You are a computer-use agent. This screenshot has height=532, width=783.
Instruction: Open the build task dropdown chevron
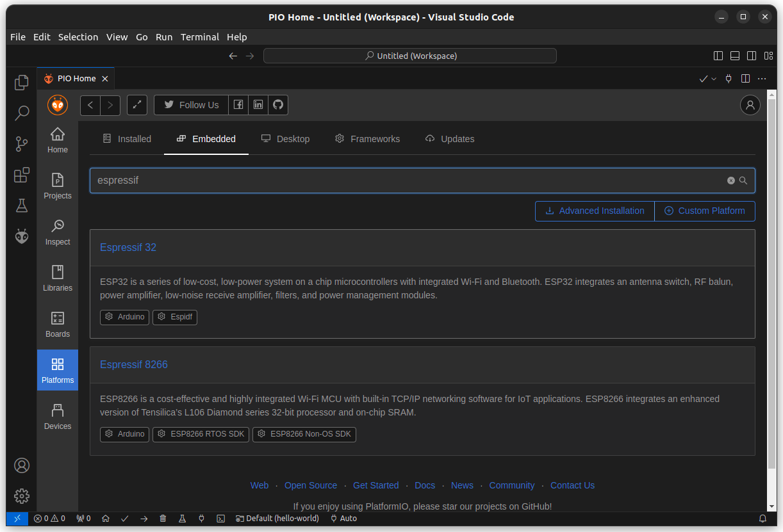pyautogui.click(x=713, y=78)
